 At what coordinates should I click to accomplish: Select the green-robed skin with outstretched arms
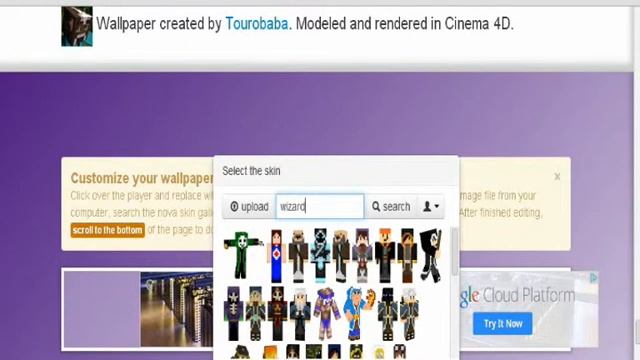pyautogui.click(x=243, y=255)
